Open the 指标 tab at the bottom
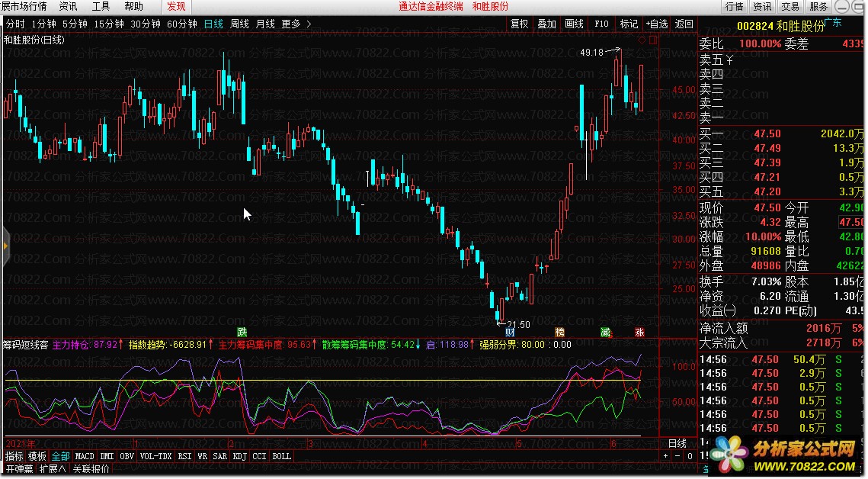Screen dimensions: 868x479 (14, 456)
